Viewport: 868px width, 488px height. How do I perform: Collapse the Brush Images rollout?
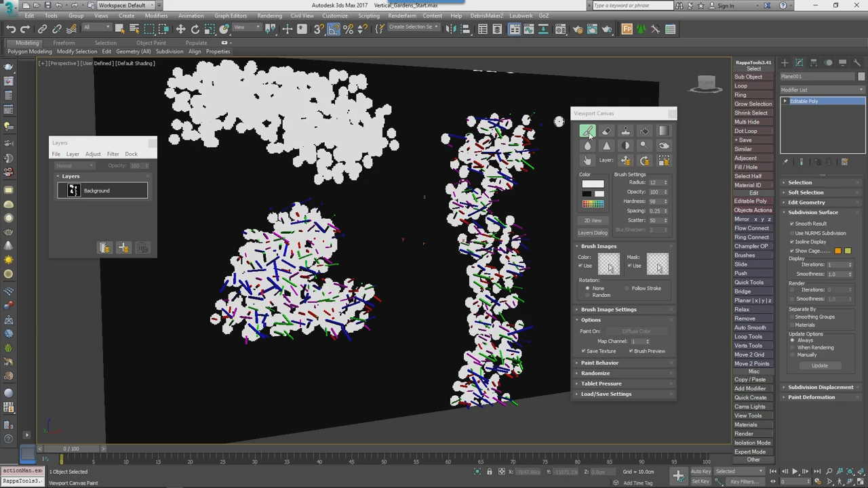[x=598, y=246]
